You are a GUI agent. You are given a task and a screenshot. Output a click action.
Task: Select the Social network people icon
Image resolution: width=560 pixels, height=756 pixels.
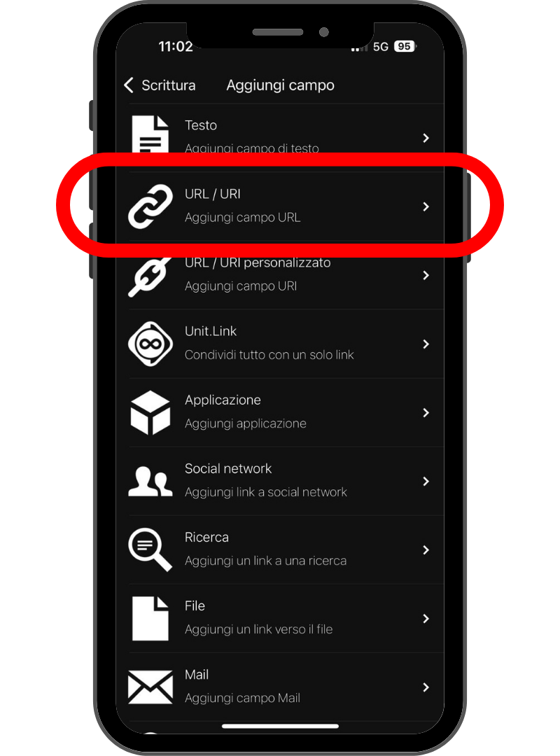click(x=150, y=481)
